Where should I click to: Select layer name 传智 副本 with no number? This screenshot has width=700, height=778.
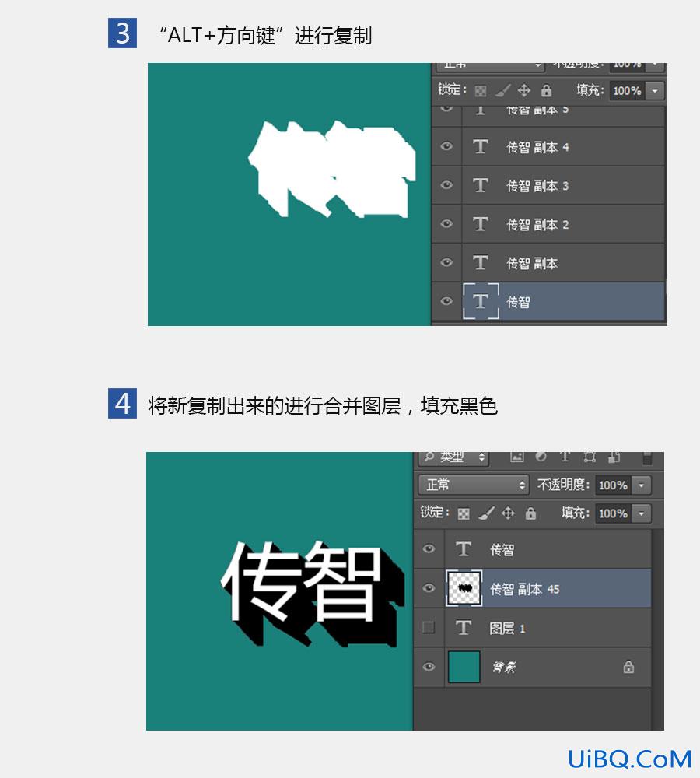pyautogui.click(x=532, y=263)
